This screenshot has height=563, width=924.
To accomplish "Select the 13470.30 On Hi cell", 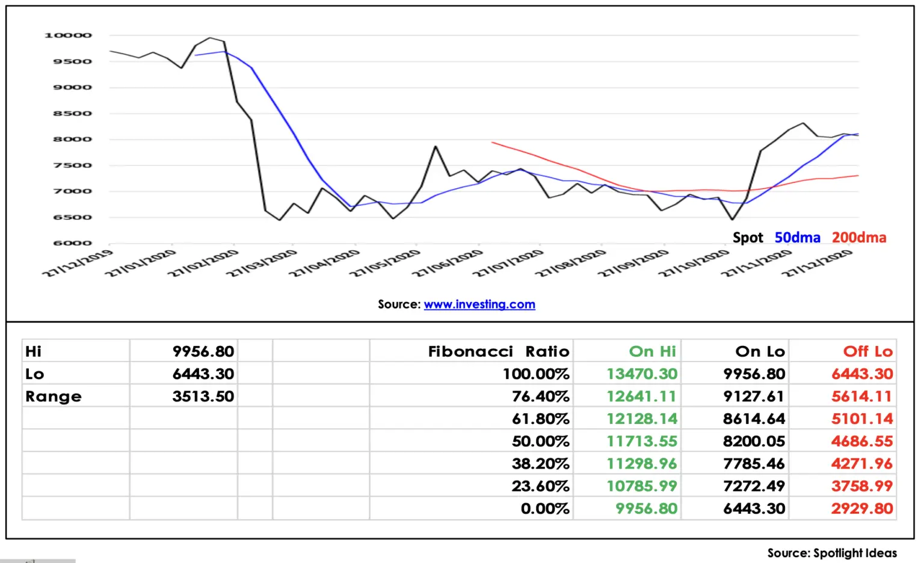I will point(627,374).
